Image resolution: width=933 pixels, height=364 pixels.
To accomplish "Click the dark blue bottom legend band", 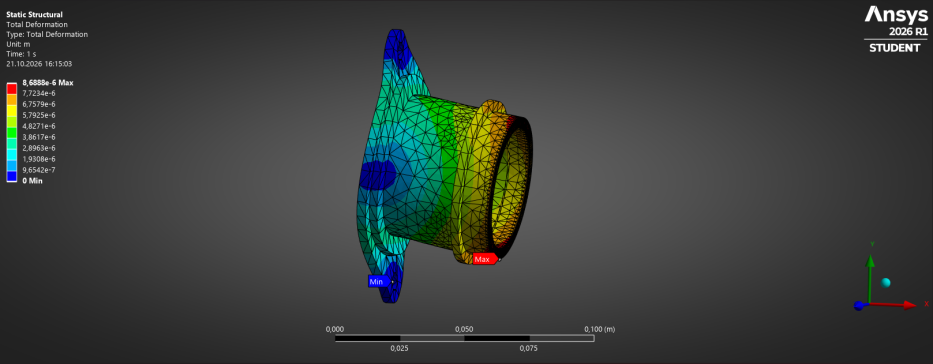I will pos(11,175).
